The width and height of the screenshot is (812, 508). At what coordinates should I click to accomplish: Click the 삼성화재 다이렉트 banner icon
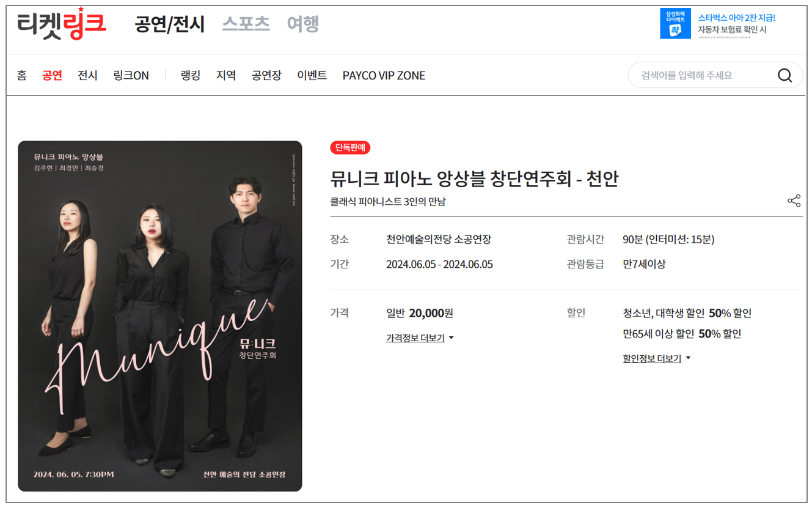(x=675, y=24)
